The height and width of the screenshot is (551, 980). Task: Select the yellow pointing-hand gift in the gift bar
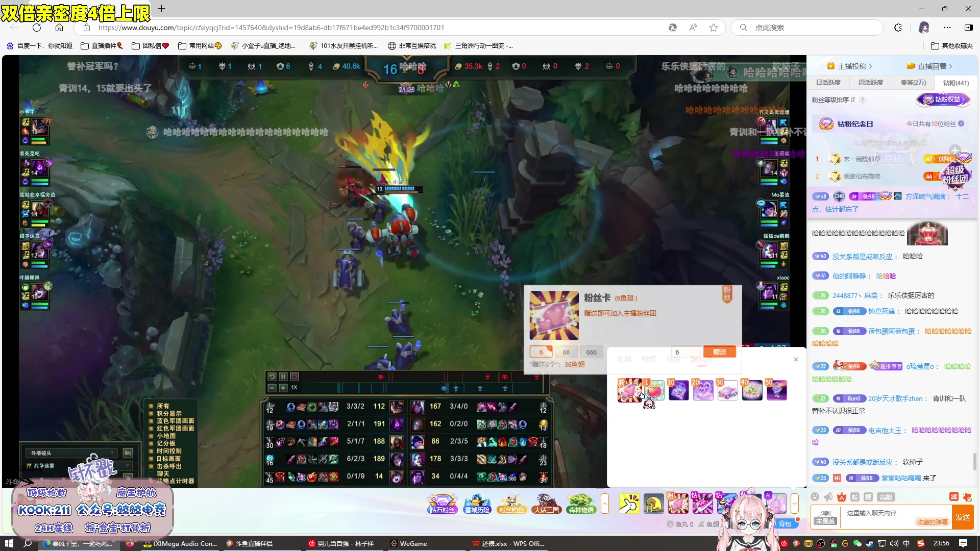[629, 504]
